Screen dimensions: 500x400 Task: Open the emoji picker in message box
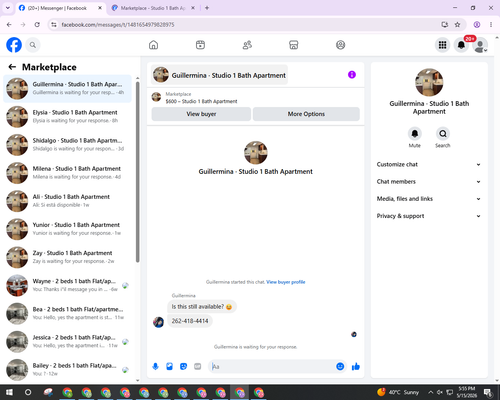[340, 367]
